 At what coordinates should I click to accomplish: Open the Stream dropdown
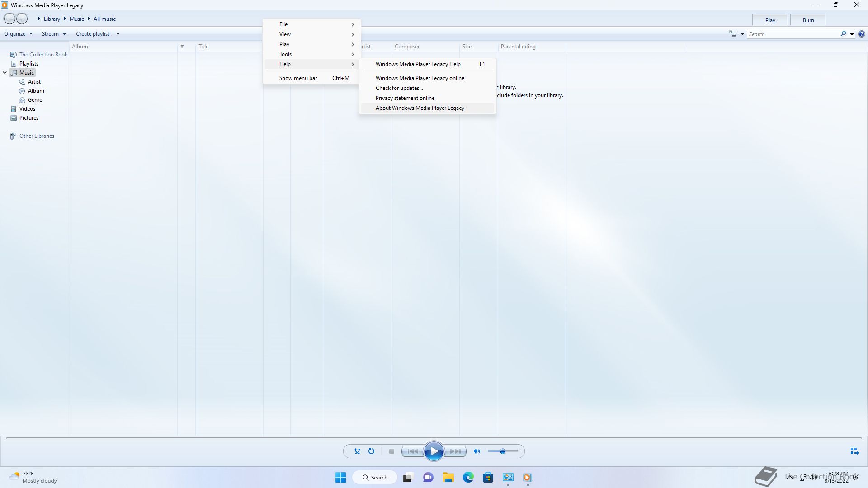coord(54,34)
